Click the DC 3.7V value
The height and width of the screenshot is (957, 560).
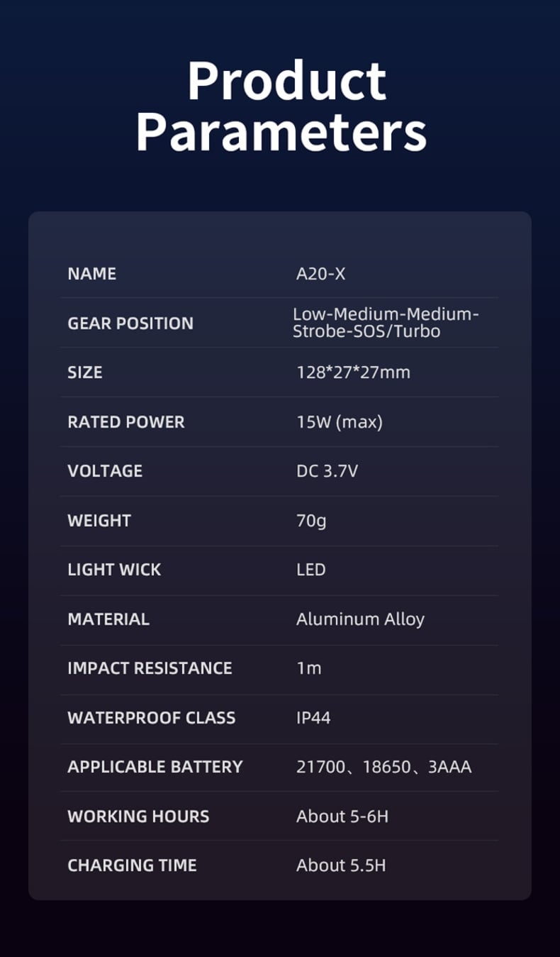pos(327,471)
